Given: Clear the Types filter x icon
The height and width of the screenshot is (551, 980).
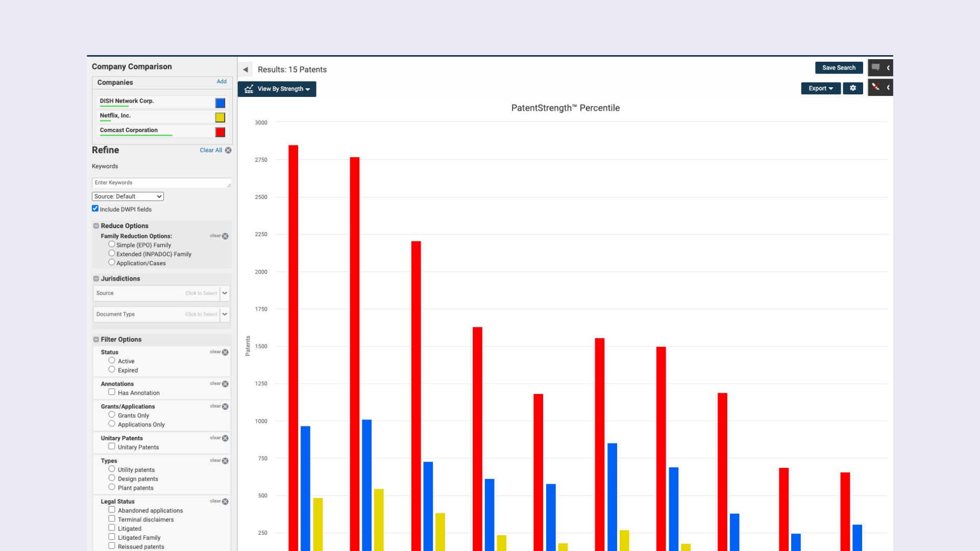Looking at the screenshot, I should (x=225, y=461).
